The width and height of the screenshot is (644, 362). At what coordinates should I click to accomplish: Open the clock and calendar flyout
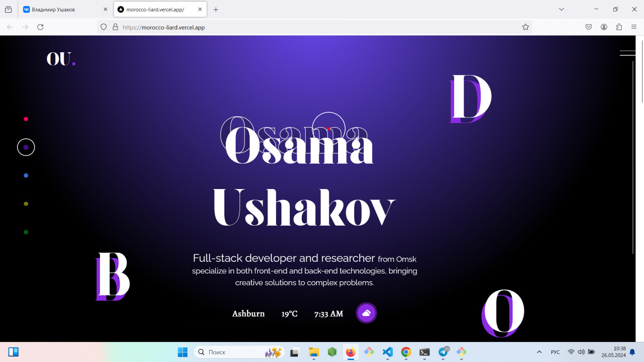click(x=614, y=352)
